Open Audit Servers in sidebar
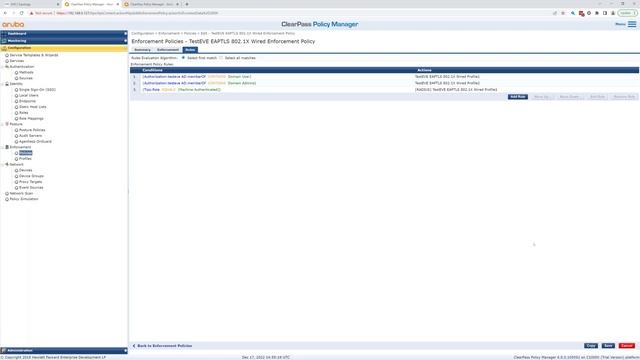Screen dimensions: 640x360 click(x=31, y=136)
